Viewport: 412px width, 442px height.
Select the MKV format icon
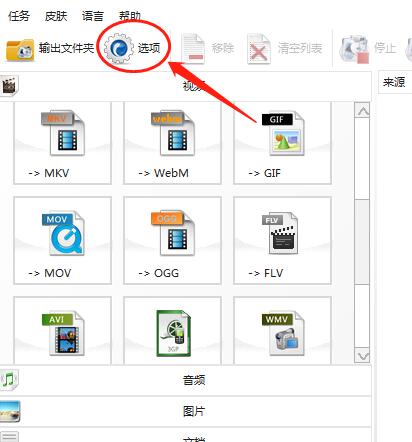(x=63, y=133)
